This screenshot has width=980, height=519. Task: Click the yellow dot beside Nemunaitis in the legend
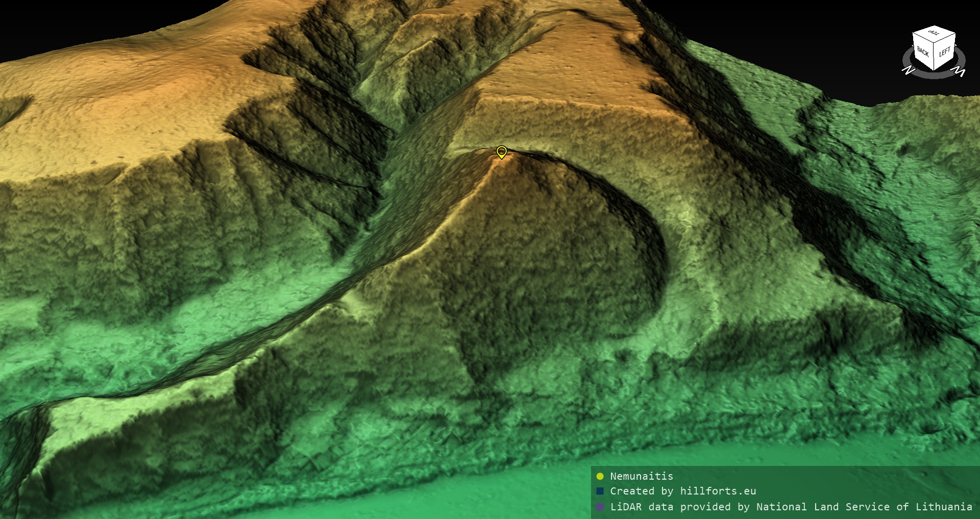click(600, 477)
